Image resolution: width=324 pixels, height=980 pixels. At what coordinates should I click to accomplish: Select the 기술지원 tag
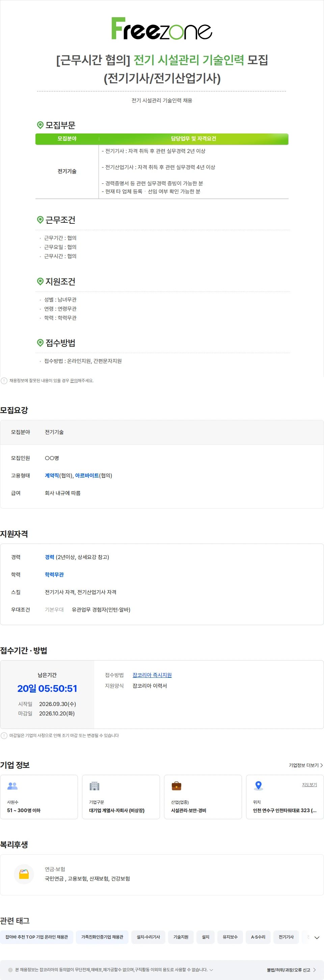point(181,937)
